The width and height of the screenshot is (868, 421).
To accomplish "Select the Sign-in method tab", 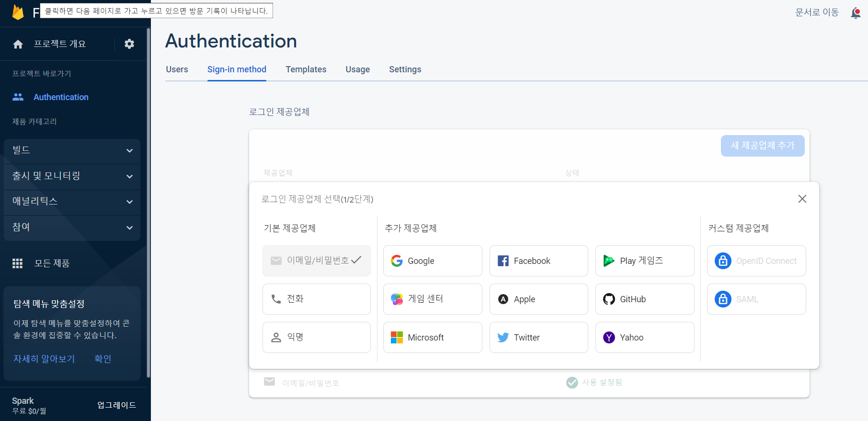I will 237,69.
